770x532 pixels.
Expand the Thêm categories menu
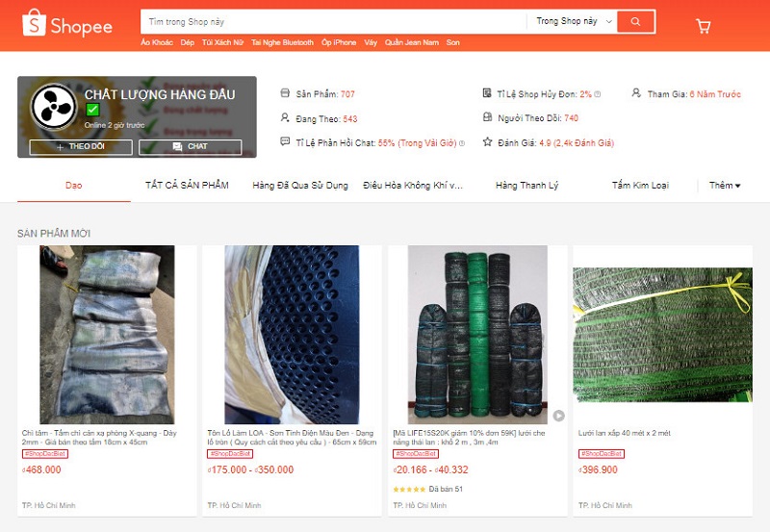725,186
